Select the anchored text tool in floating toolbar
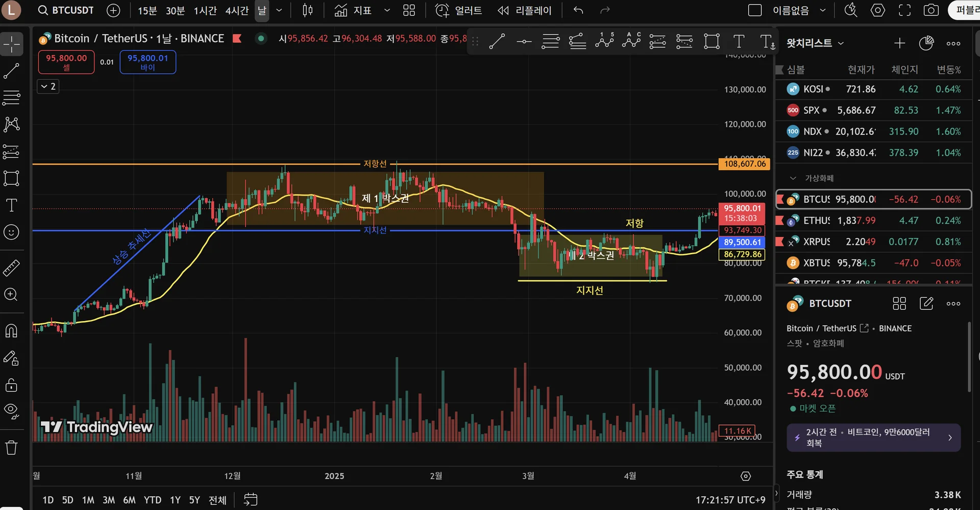This screenshot has height=510, width=980. [767, 41]
